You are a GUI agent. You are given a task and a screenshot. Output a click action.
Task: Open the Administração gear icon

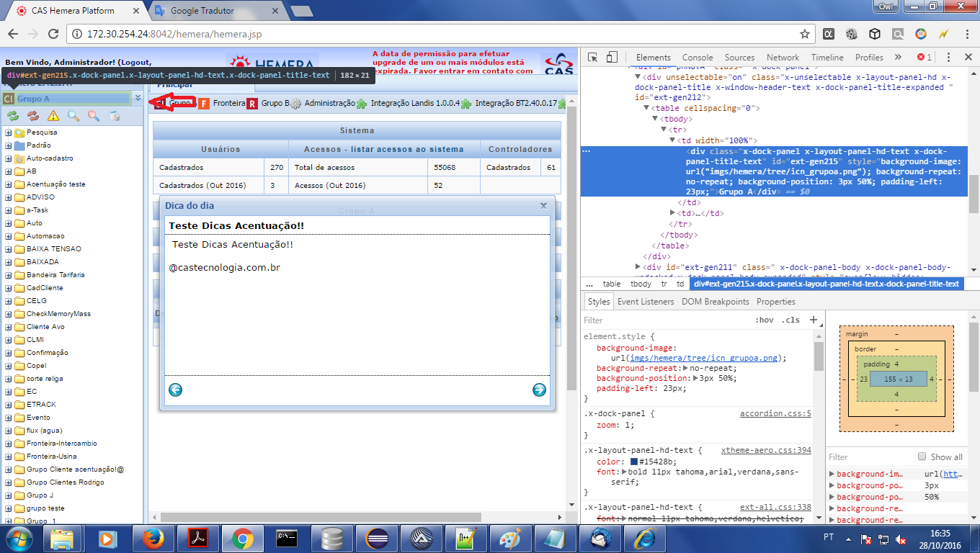click(295, 104)
